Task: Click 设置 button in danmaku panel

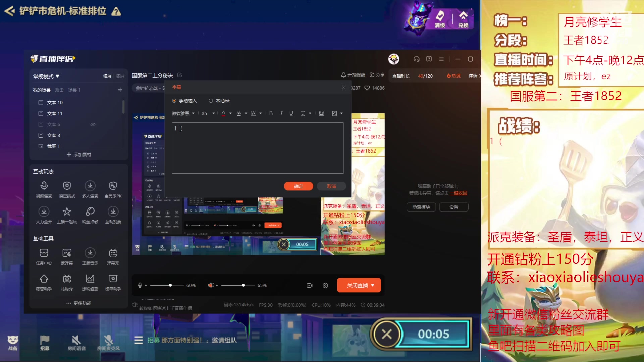Action: tap(454, 207)
